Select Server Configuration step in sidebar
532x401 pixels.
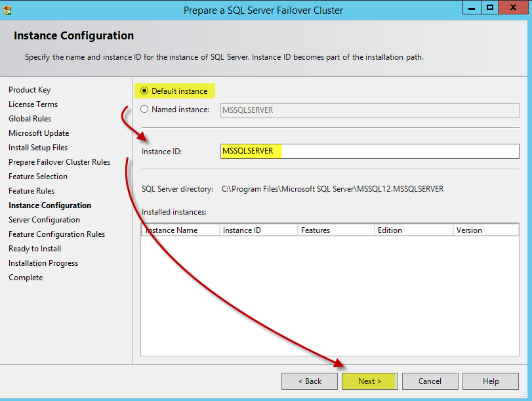click(44, 220)
